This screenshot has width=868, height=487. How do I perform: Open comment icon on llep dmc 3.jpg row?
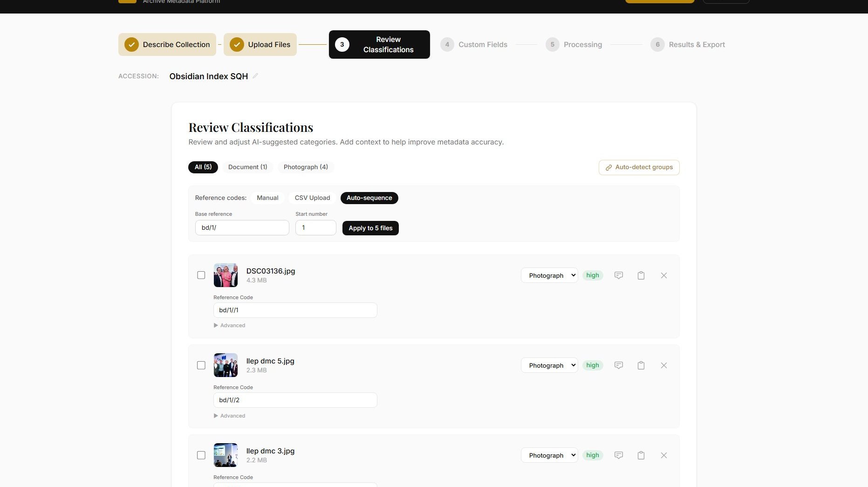point(618,455)
